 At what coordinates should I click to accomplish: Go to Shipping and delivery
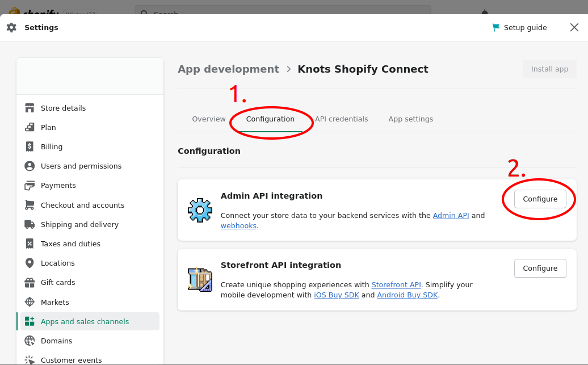(x=90, y=224)
